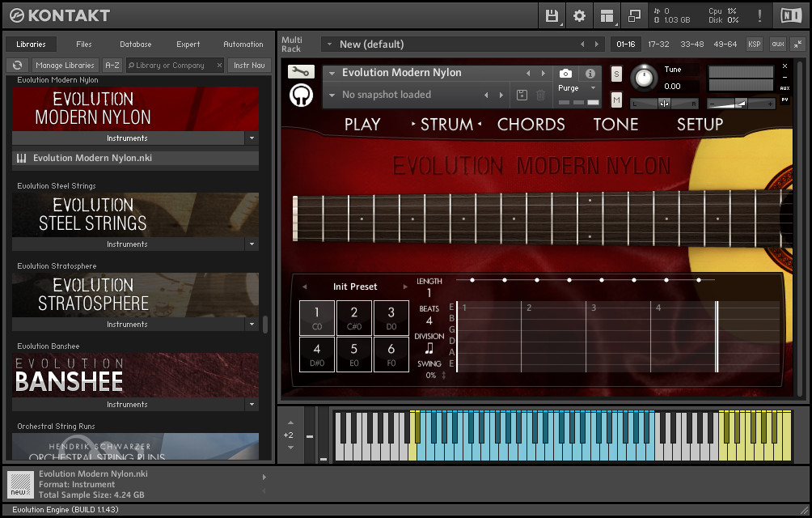Load Evolution Modern Nylon.nki file
This screenshot has height=518, width=812.
(x=136, y=158)
